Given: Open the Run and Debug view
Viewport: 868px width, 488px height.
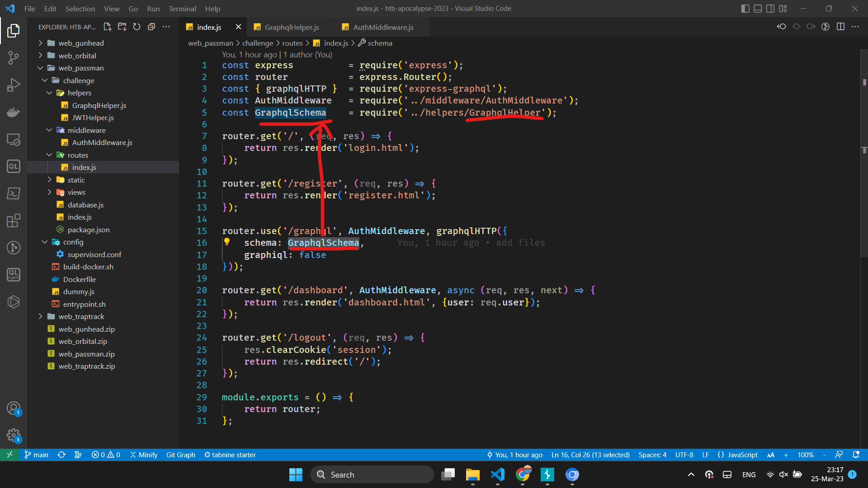Looking at the screenshot, I should tap(14, 85).
